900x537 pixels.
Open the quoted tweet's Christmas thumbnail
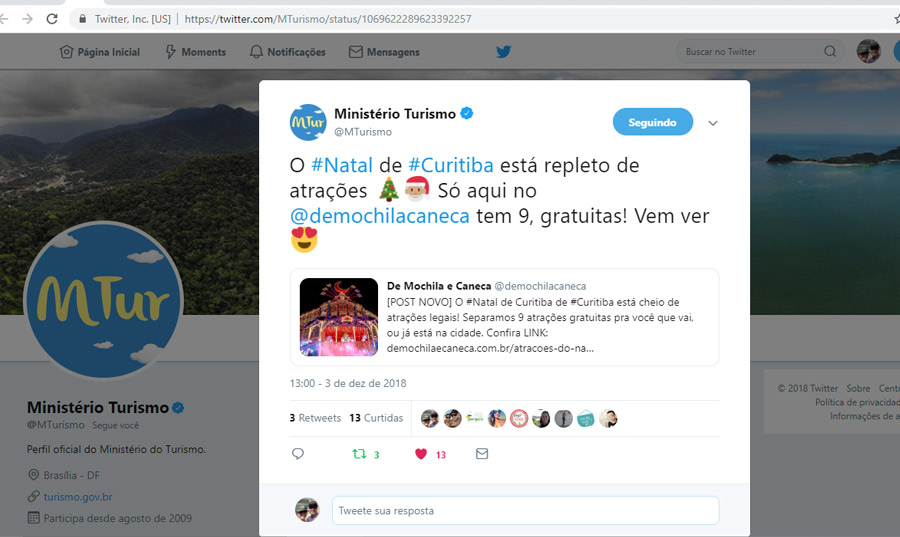pos(339,317)
